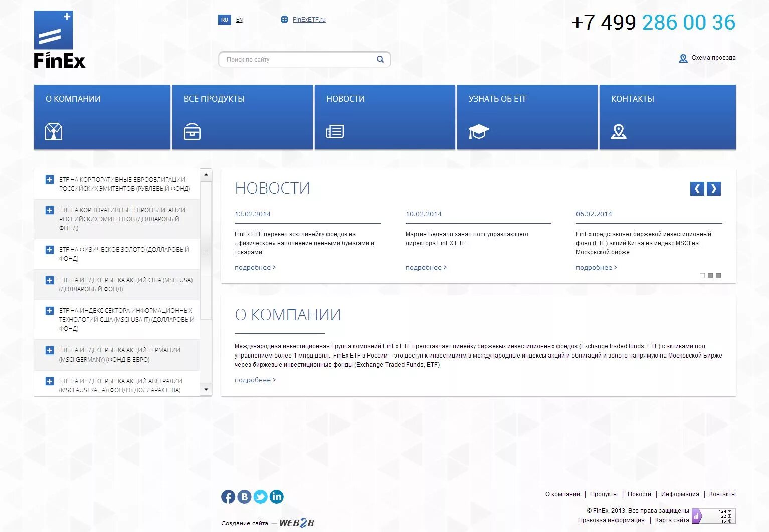Follow the FinExETF.ru website link
The width and height of the screenshot is (769, 532).
(309, 20)
